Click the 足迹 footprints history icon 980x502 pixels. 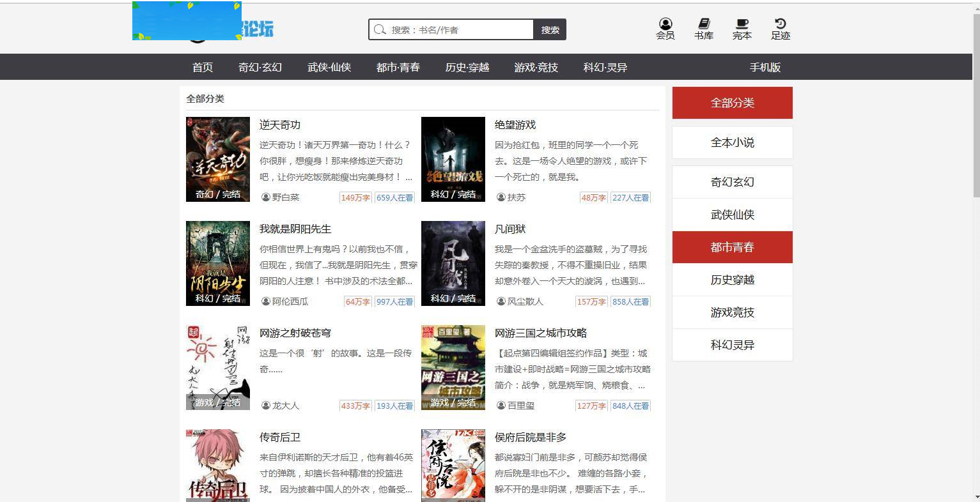(x=780, y=28)
